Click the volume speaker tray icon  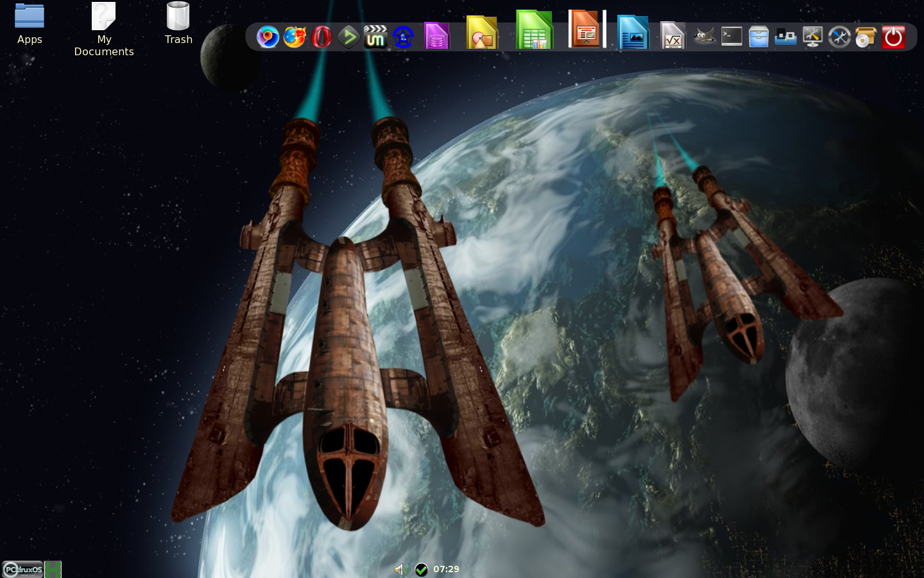[400, 569]
